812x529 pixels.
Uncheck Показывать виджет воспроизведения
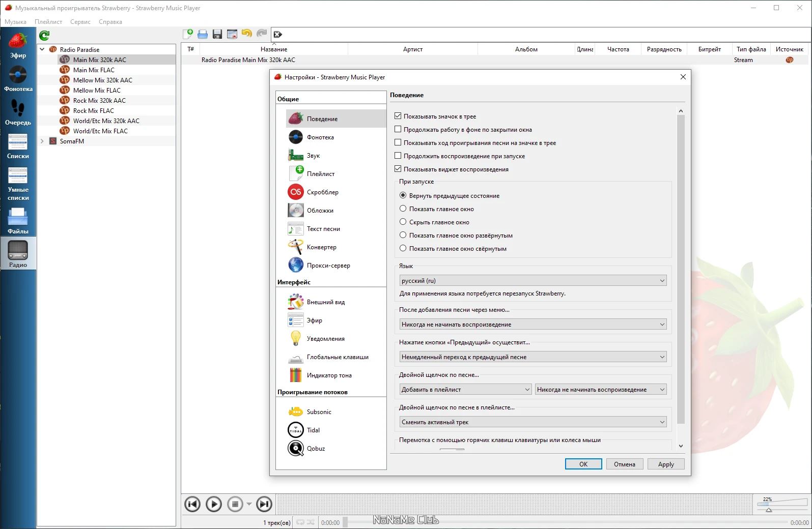398,169
